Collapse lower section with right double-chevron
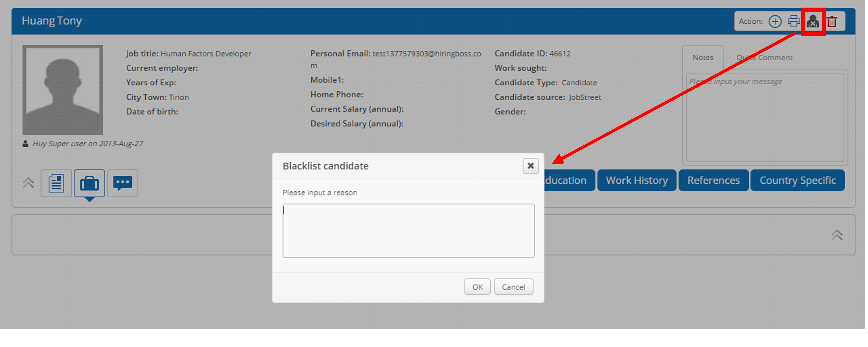Image resolution: width=868 pixels, height=347 pixels. pos(837,235)
